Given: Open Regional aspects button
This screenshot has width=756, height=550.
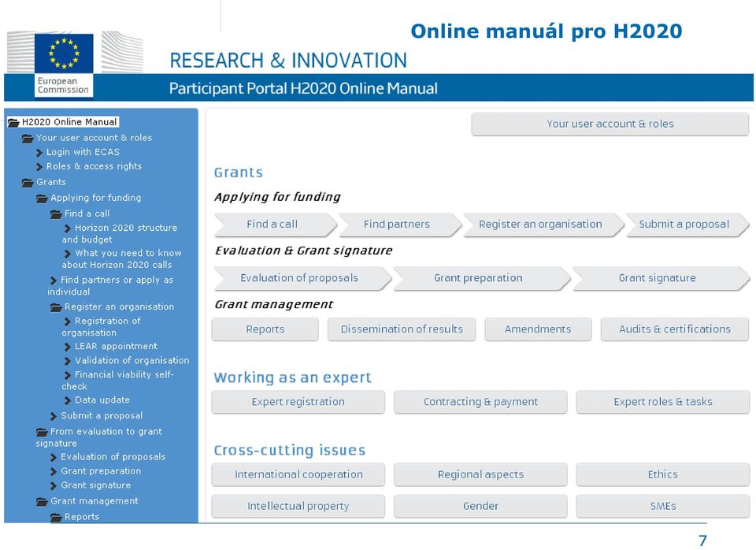Looking at the screenshot, I should pyautogui.click(x=480, y=474).
